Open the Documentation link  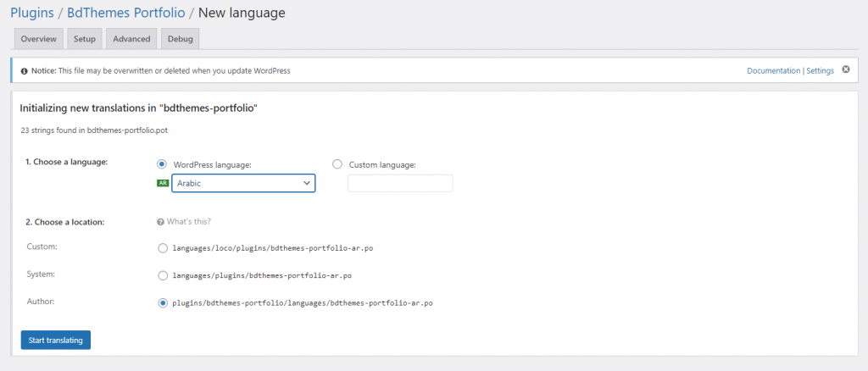773,71
